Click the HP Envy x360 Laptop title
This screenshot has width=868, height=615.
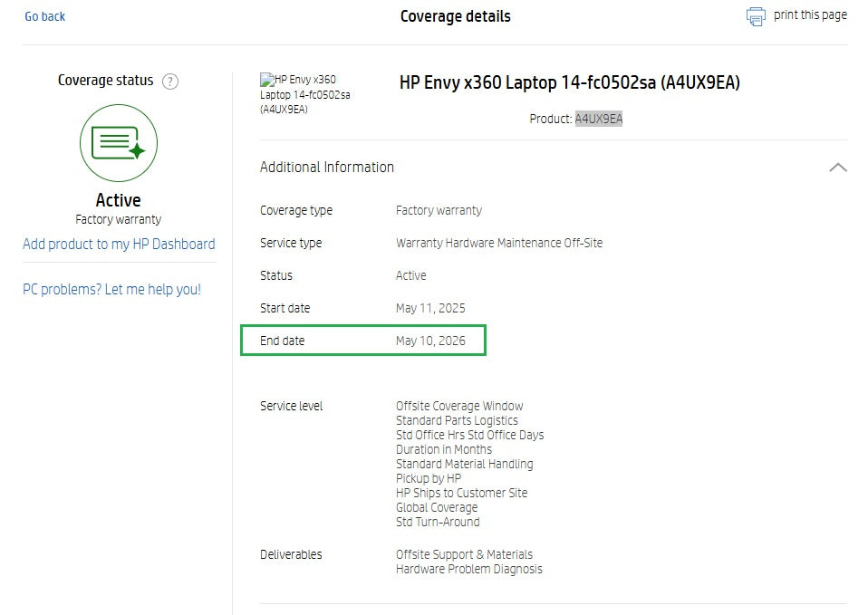(569, 82)
